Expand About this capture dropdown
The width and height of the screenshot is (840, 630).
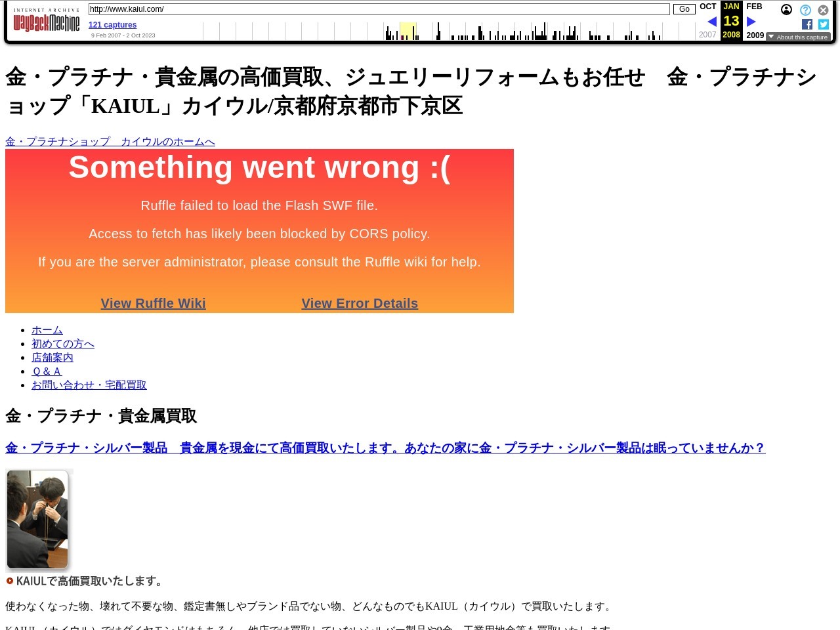pyautogui.click(x=798, y=37)
